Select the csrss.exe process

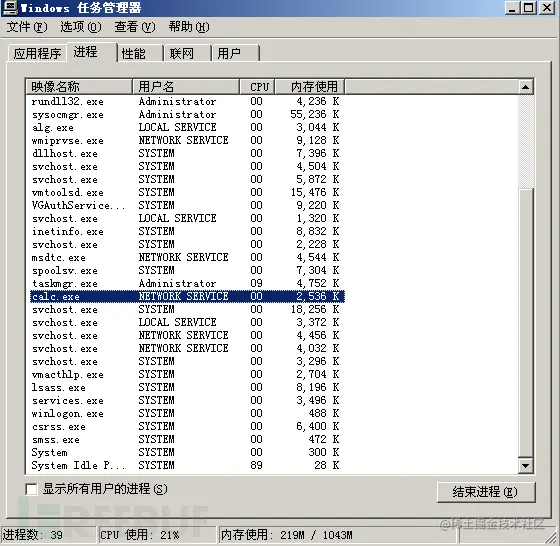click(x=187, y=426)
